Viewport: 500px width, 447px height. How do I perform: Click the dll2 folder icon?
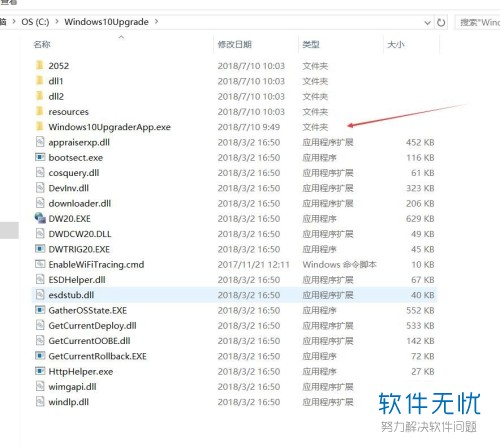pos(40,96)
